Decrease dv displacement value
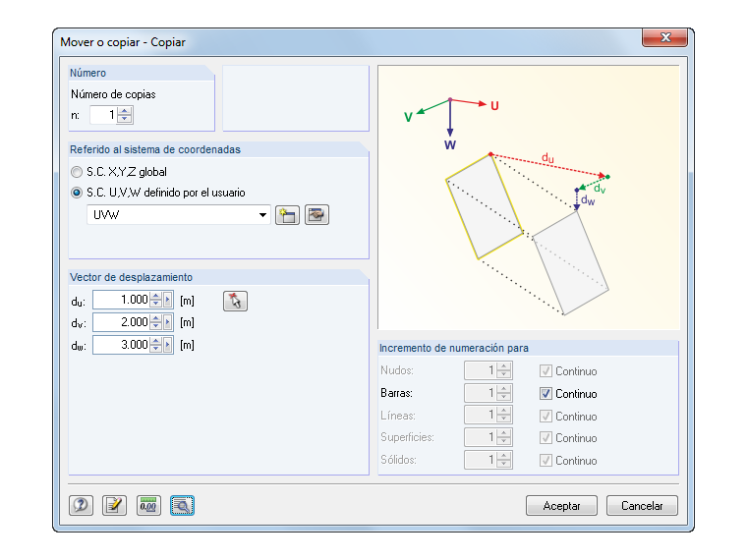Viewport: 747px width, 560px height. coord(155,326)
